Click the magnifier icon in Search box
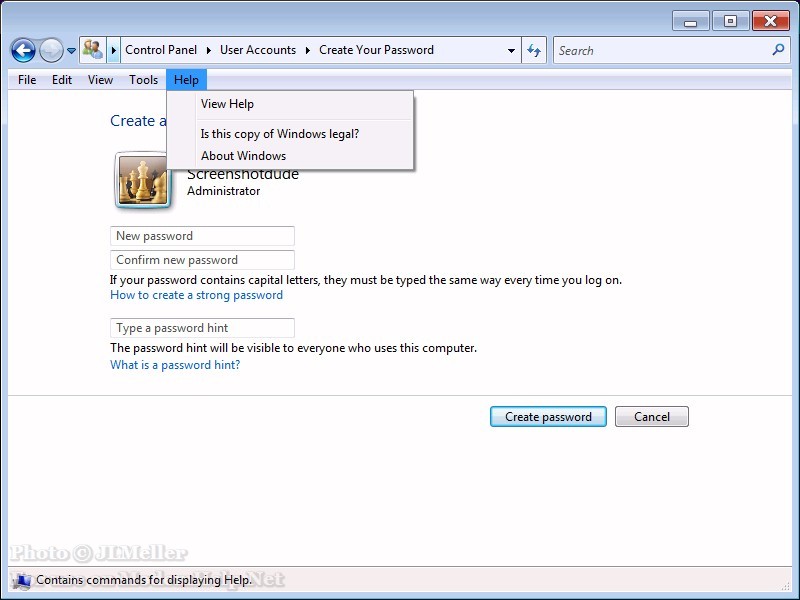800x600 pixels. (779, 50)
